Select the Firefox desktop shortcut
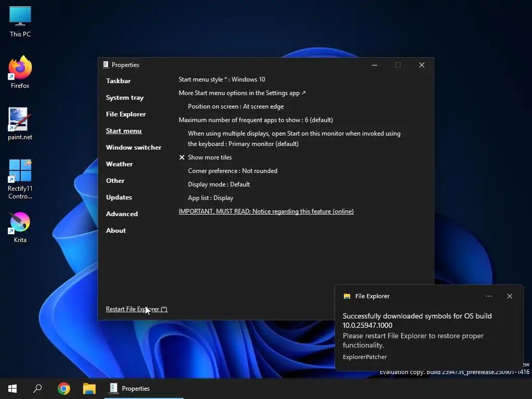The height and width of the screenshot is (399, 532). pos(20,73)
